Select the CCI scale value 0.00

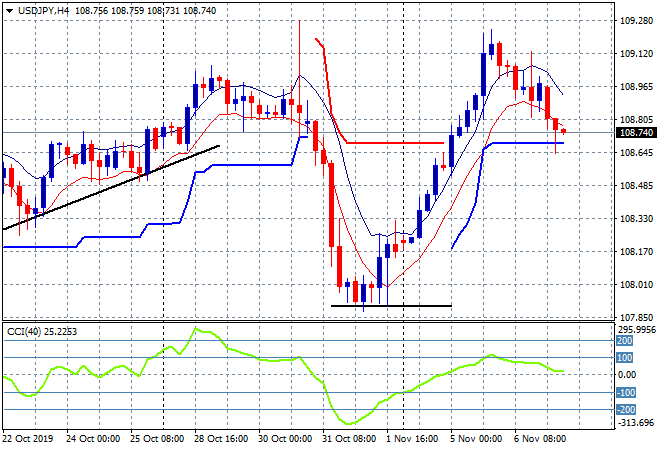pos(627,375)
